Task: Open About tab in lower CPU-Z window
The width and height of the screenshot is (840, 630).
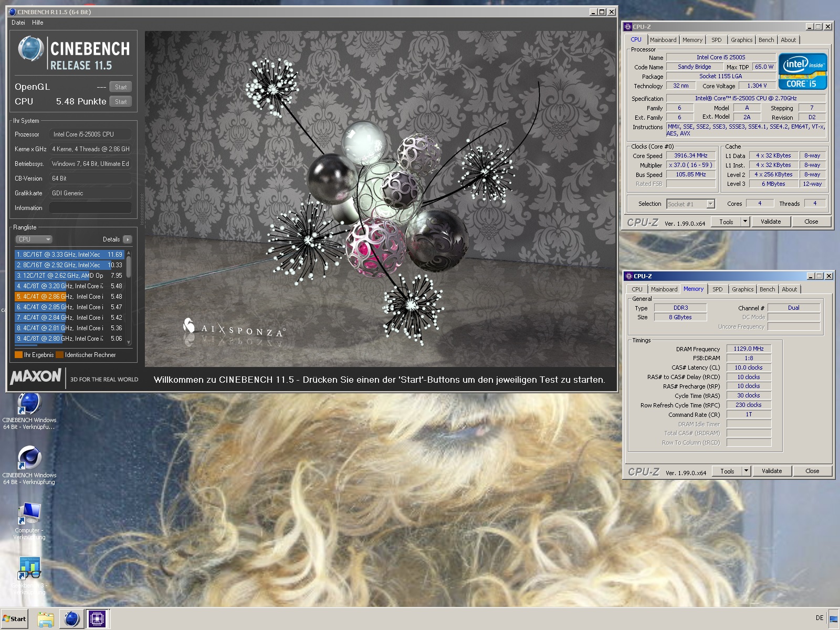Action: tap(789, 289)
